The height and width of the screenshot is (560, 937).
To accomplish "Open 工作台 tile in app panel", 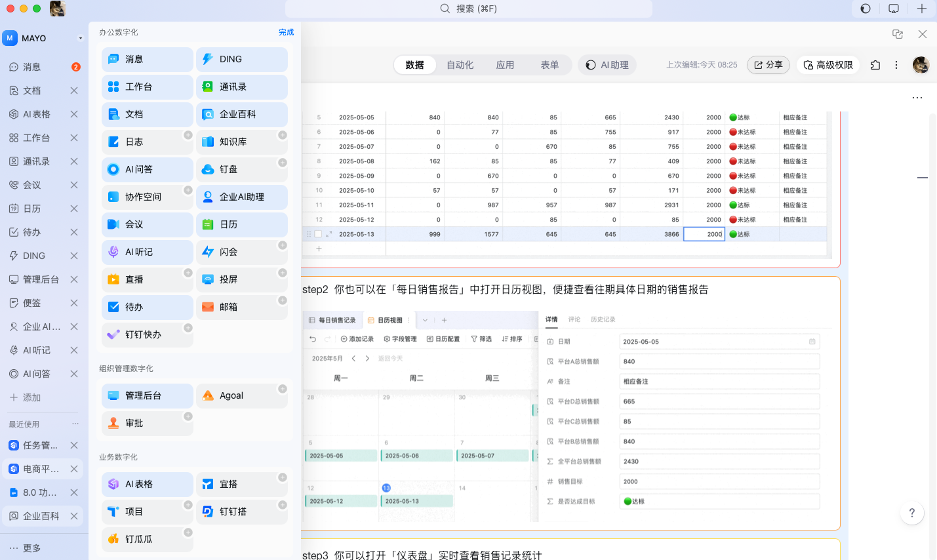I will pyautogui.click(x=148, y=87).
